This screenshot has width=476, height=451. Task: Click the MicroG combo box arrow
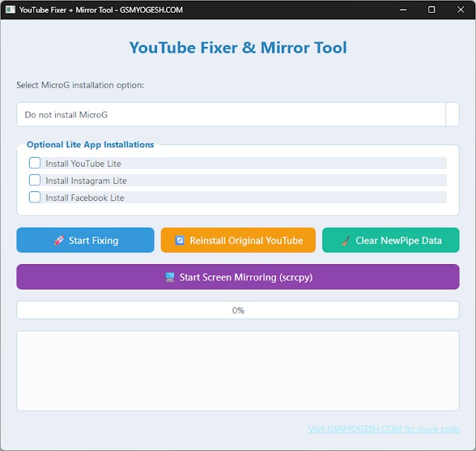point(452,115)
